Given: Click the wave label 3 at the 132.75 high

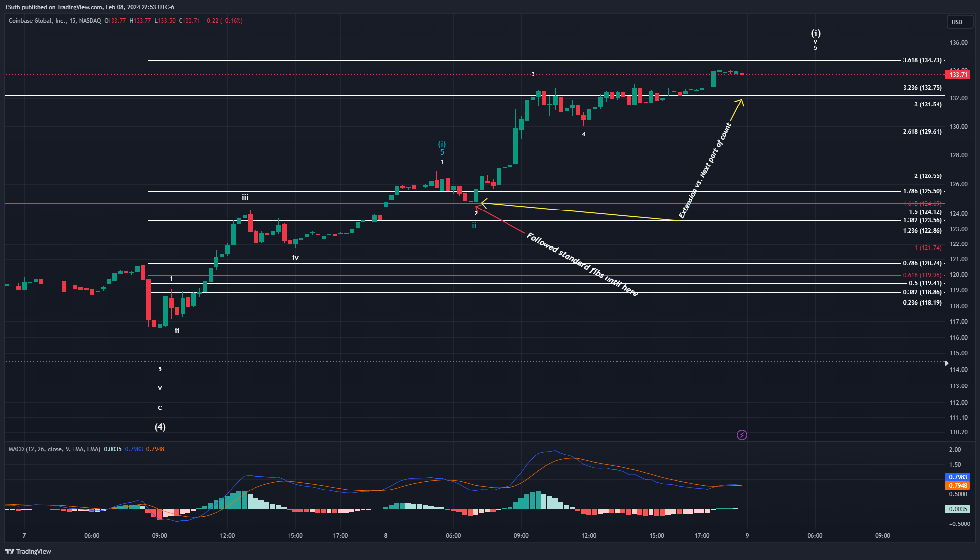Looking at the screenshot, I should (x=533, y=75).
